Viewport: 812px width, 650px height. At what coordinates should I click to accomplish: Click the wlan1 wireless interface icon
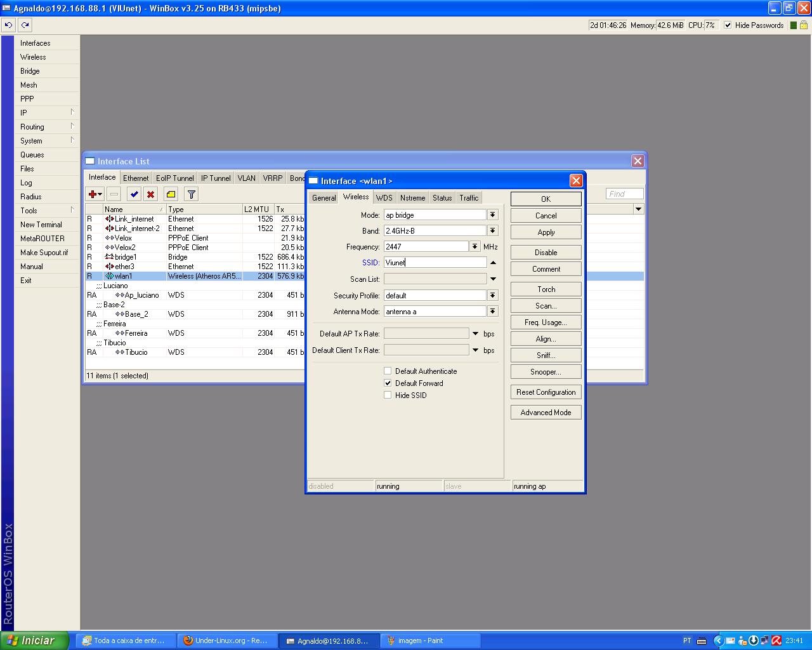coord(109,276)
